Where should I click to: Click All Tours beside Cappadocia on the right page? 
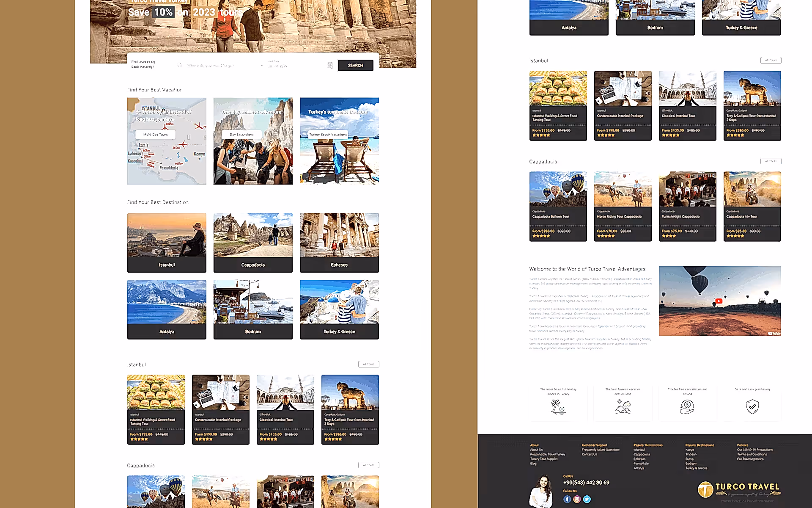[771, 161]
